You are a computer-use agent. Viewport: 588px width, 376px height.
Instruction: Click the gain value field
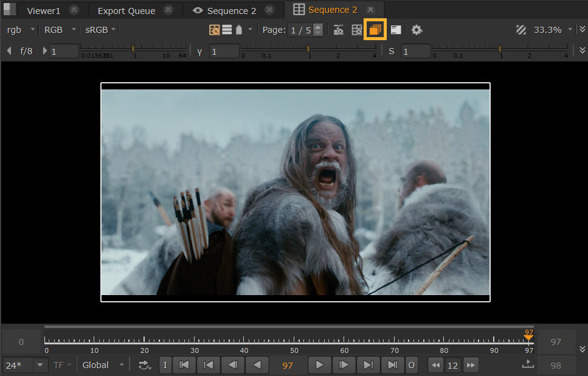(x=64, y=51)
